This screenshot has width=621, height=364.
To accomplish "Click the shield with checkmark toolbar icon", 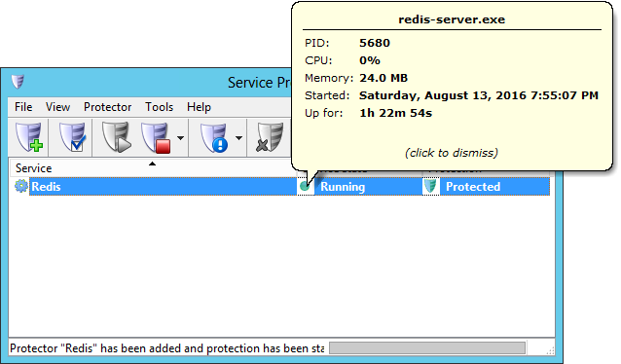I will click(x=72, y=137).
